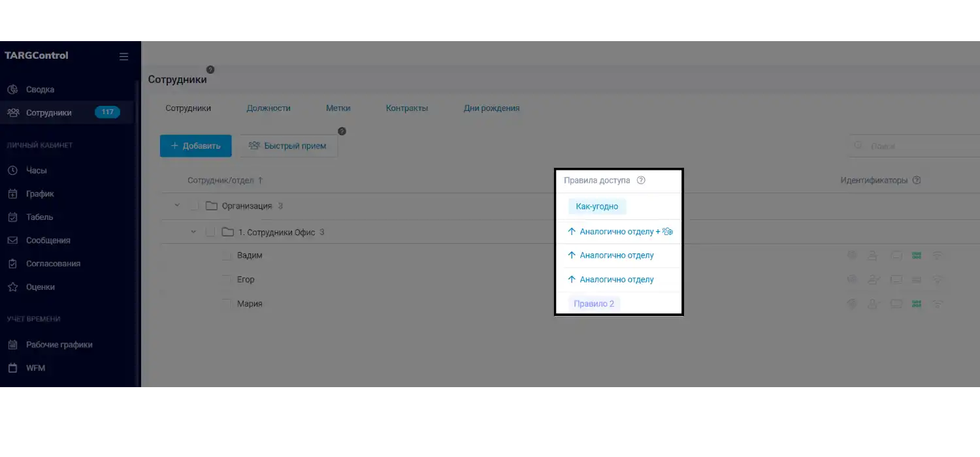Click the help icon next to Правила доступа
This screenshot has width=980, height=457.
pos(641,180)
